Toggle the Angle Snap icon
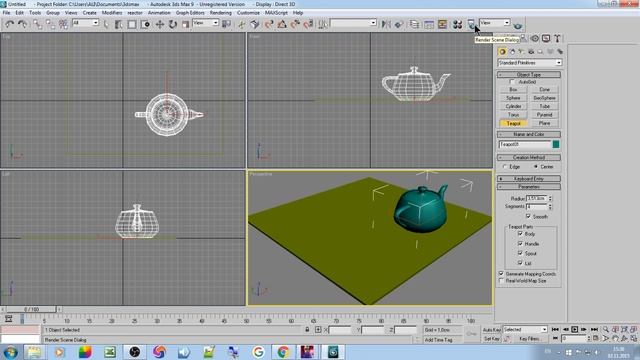Viewport: 640px width, 360px height. (282, 24)
